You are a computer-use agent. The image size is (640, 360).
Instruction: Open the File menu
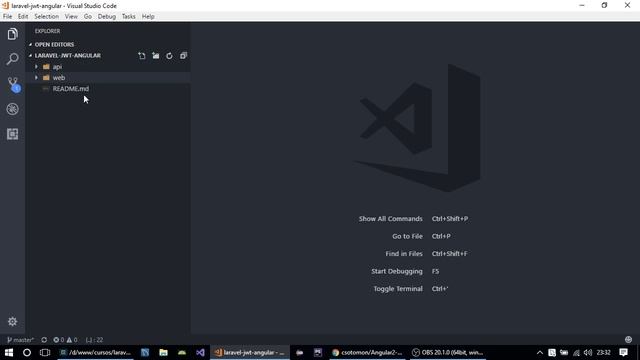click(x=7, y=16)
